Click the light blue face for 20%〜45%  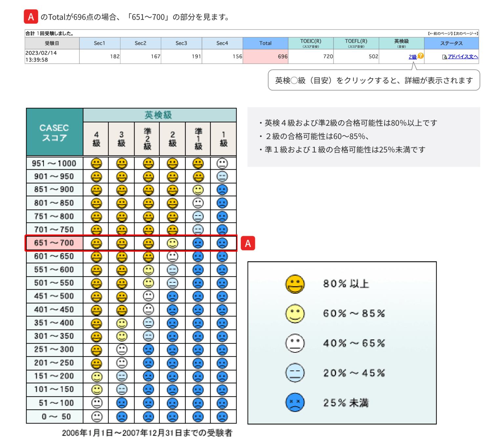295,373
